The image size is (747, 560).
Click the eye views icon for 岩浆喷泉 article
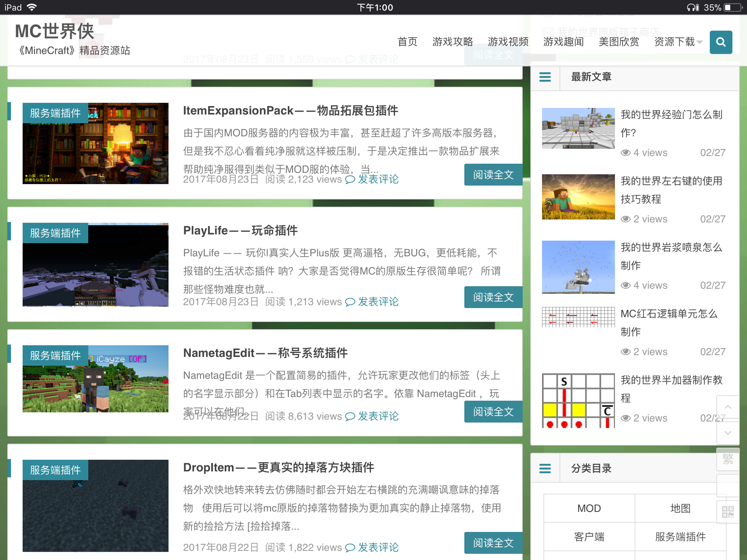tap(626, 285)
